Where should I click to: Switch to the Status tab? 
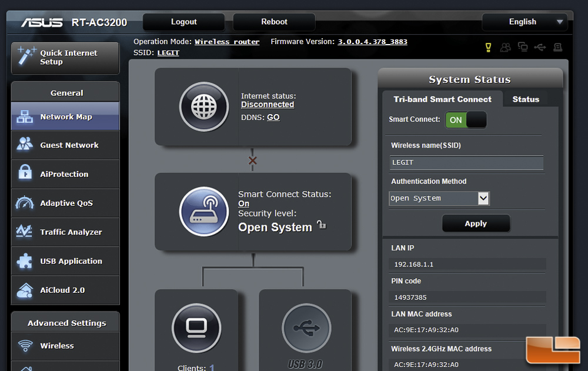(x=526, y=99)
